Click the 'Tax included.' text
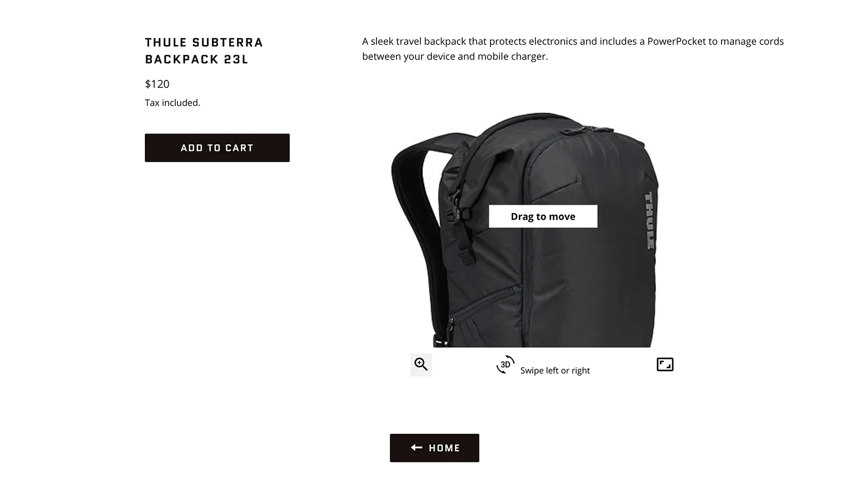Image resolution: width=868 pixels, height=488 pixels. click(x=173, y=102)
